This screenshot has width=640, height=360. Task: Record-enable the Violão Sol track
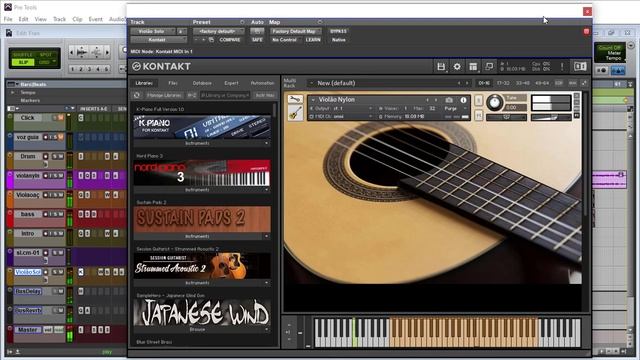coord(46,272)
